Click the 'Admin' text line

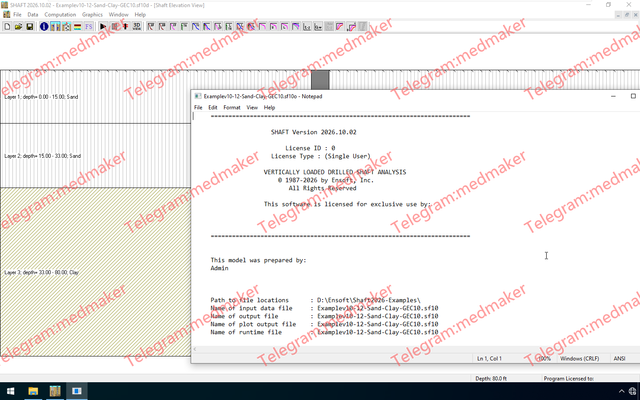(219, 268)
